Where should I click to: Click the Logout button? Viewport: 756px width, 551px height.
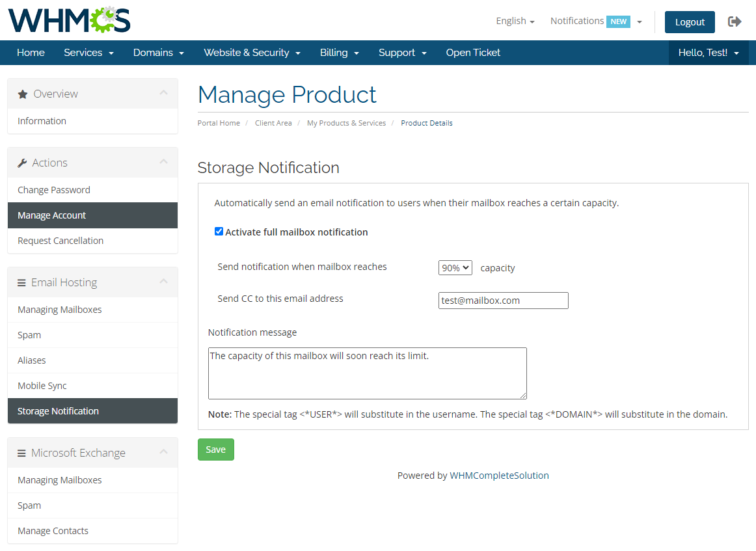[689, 21]
